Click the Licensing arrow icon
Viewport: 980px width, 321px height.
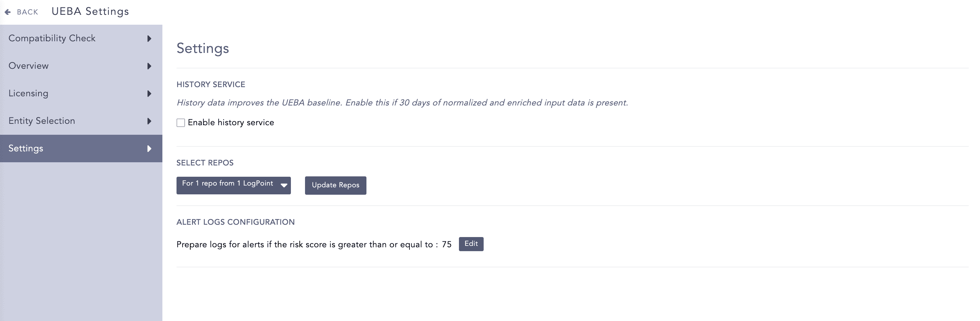click(149, 93)
